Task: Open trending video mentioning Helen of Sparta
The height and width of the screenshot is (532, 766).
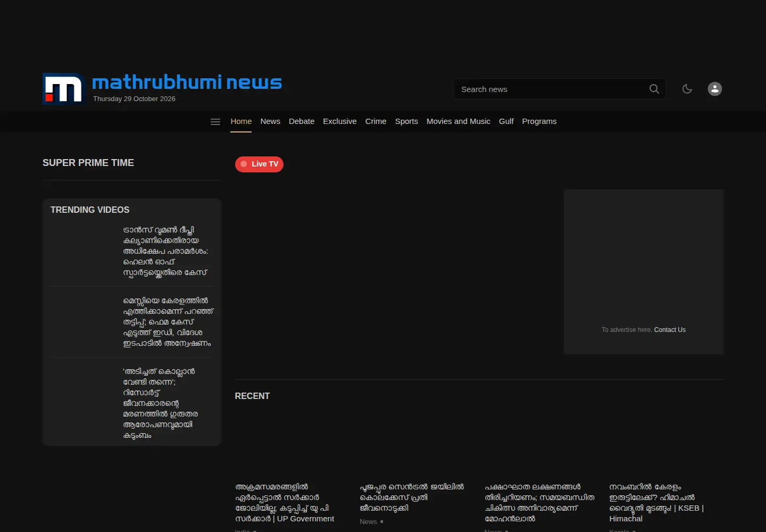Action: point(165,251)
